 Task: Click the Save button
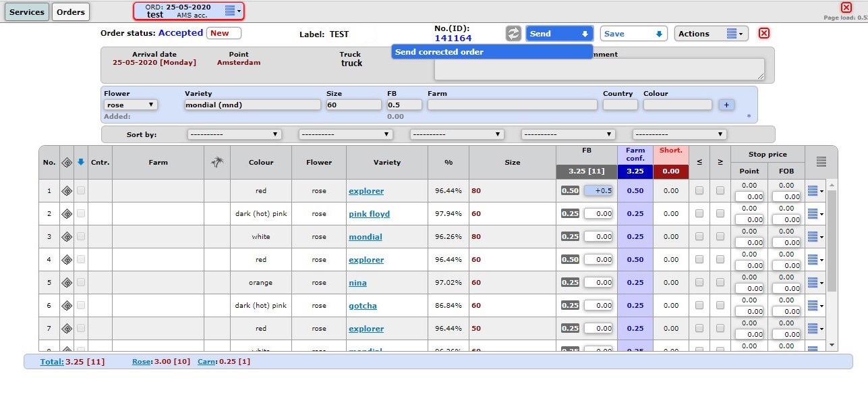pyautogui.click(x=633, y=34)
